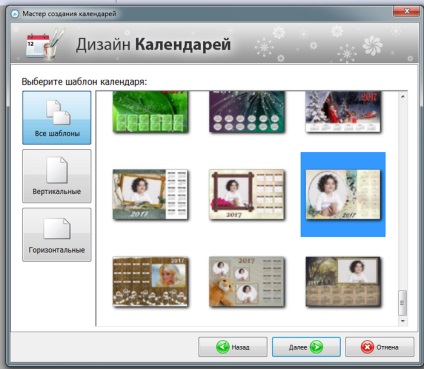Go forward with the Далее button
The width and height of the screenshot is (424, 369).
coord(306,347)
